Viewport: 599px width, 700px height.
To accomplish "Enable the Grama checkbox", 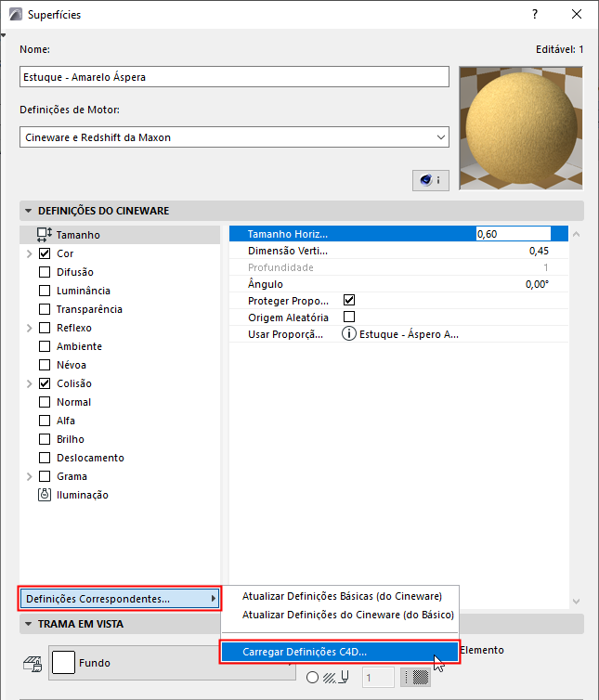I will [45, 476].
